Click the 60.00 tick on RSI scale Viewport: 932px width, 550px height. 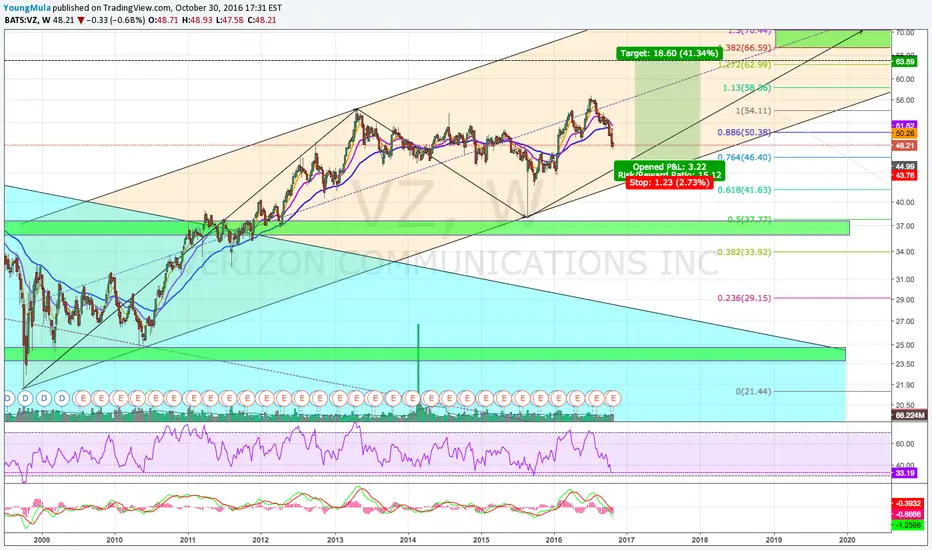[x=905, y=444]
